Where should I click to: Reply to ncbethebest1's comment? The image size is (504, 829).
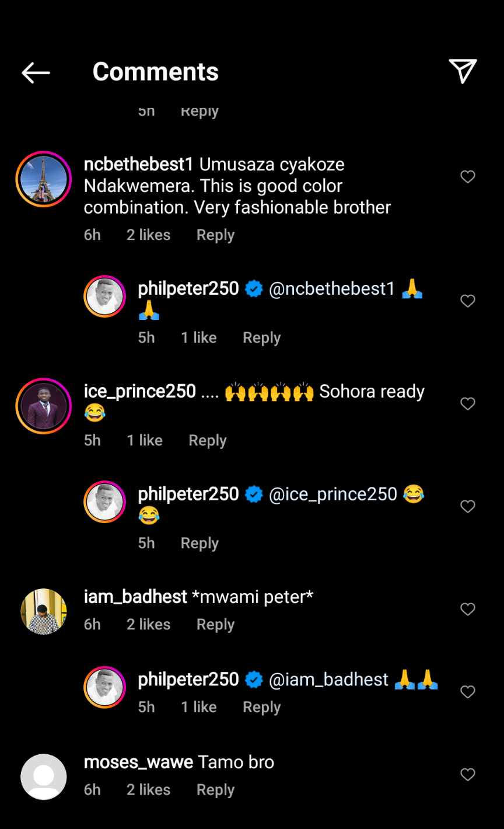[215, 235]
